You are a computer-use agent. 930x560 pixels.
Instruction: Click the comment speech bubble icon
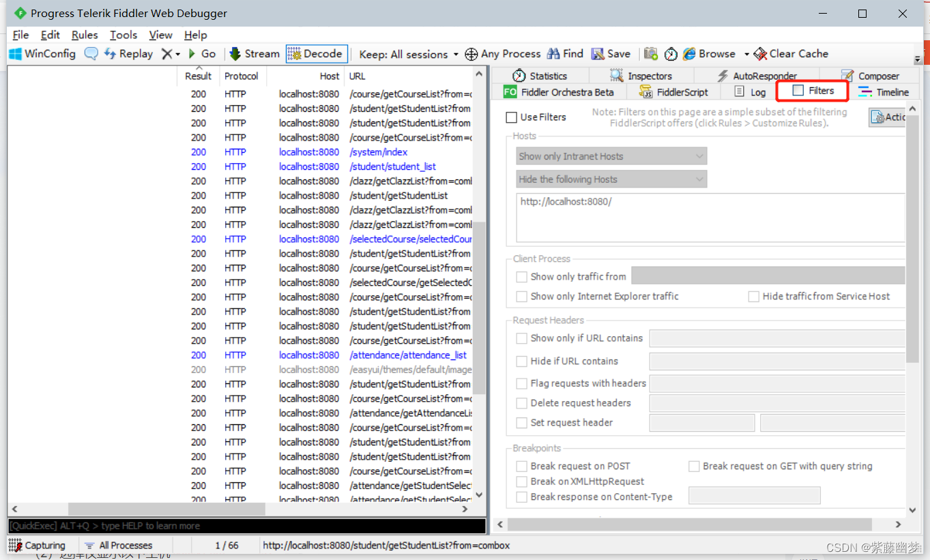tap(91, 54)
